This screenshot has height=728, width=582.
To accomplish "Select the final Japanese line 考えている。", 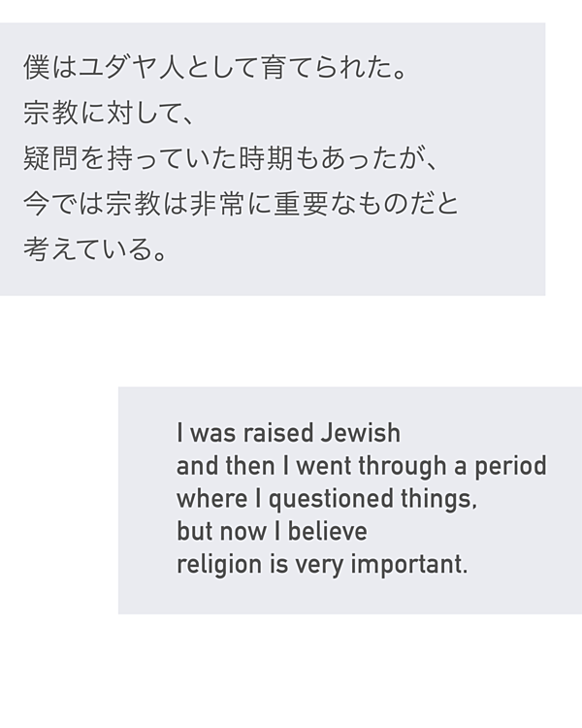I will pyautogui.click(x=95, y=249).
